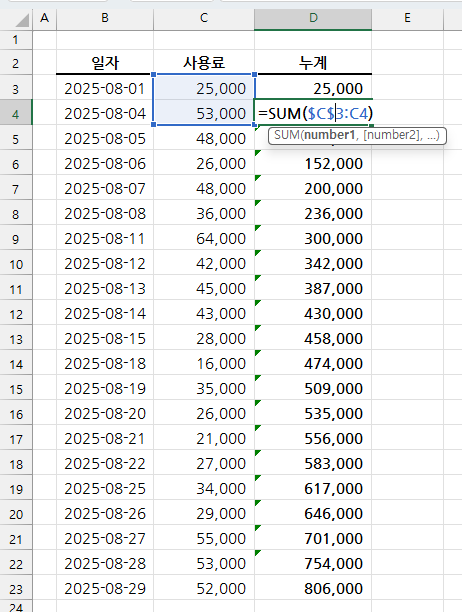462x612 pixels.
Task: Select row 10 header
Action: pos(16,263)
